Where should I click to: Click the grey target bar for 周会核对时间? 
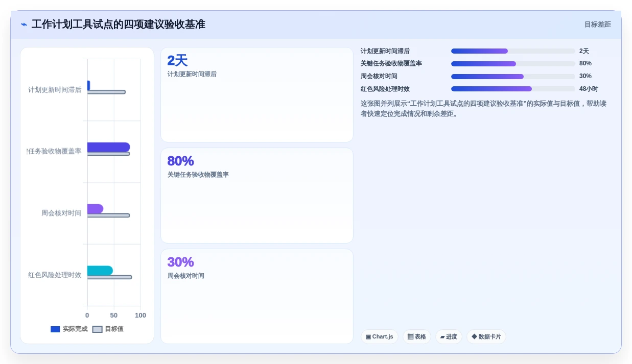point(108,215)
